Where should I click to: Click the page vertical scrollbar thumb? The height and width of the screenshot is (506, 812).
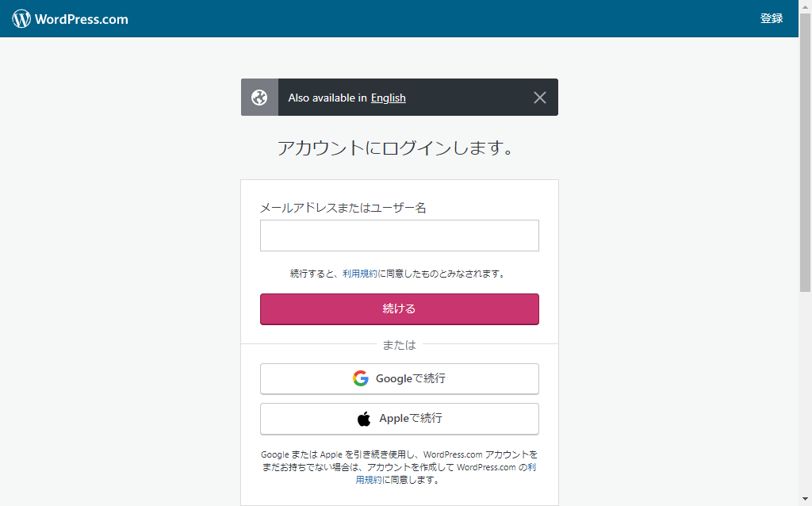(805, 153)
